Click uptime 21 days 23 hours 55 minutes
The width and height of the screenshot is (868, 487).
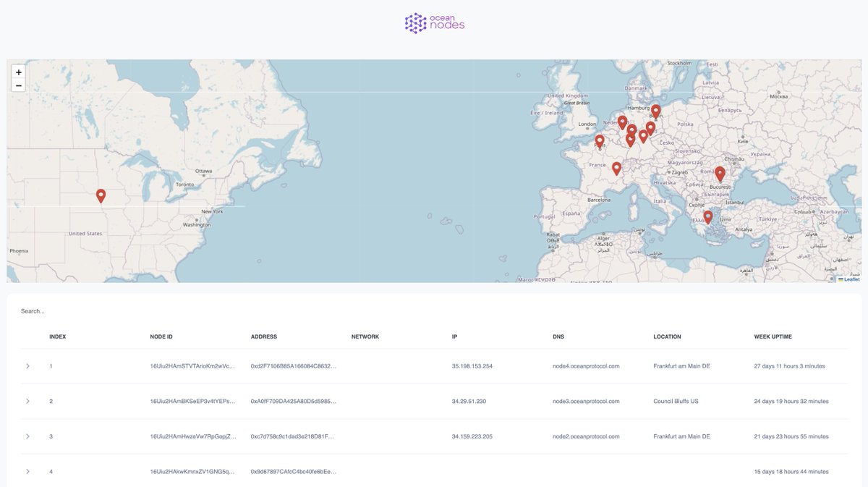(x=791, y=436)
